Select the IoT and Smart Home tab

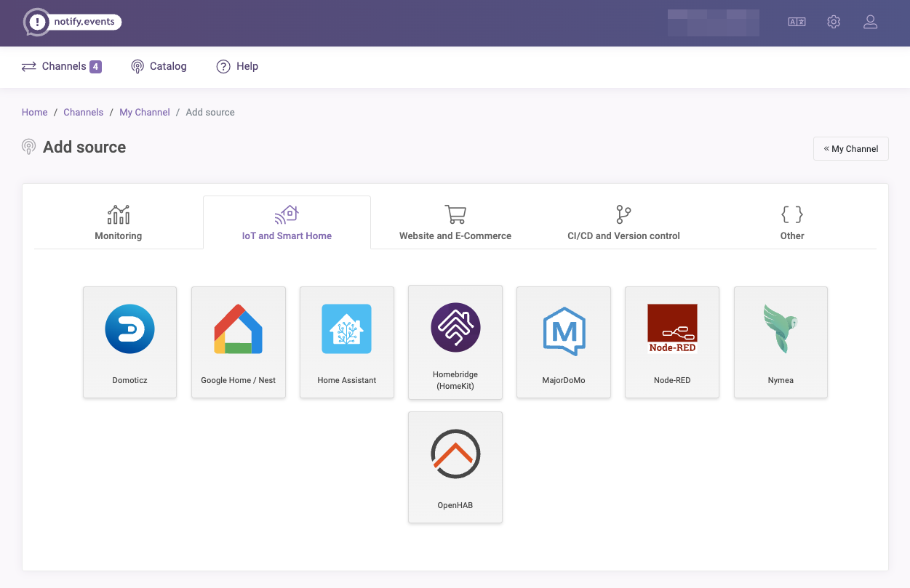[x=287, y=222]
